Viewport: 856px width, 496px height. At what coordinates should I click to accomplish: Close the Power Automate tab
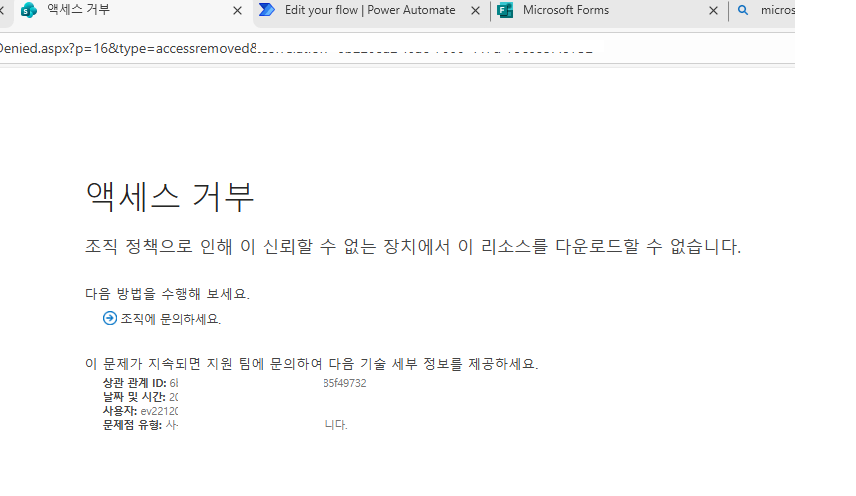[475, 10]
